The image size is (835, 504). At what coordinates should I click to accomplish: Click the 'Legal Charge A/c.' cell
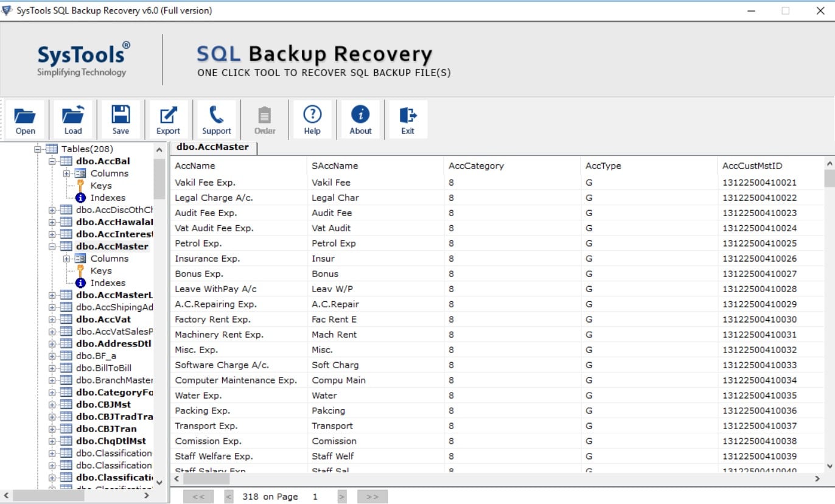coord(239,198)
